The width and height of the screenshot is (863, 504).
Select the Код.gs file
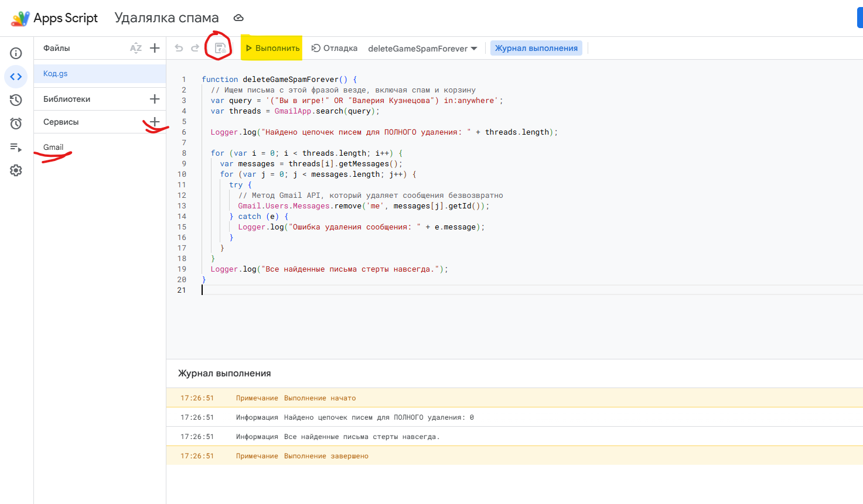(100, 74)
